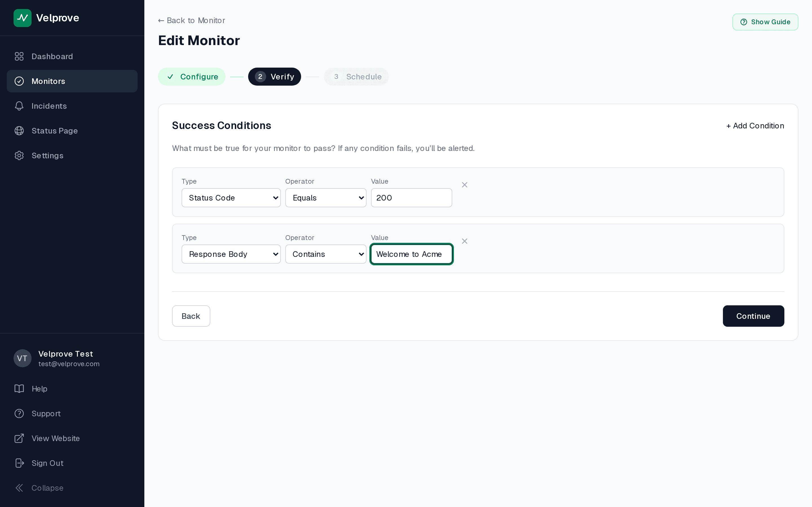Collapse the sidebar with chevron icon
Image resolution: width=812 pixels, height=507 pixels.
coord(19,488)
